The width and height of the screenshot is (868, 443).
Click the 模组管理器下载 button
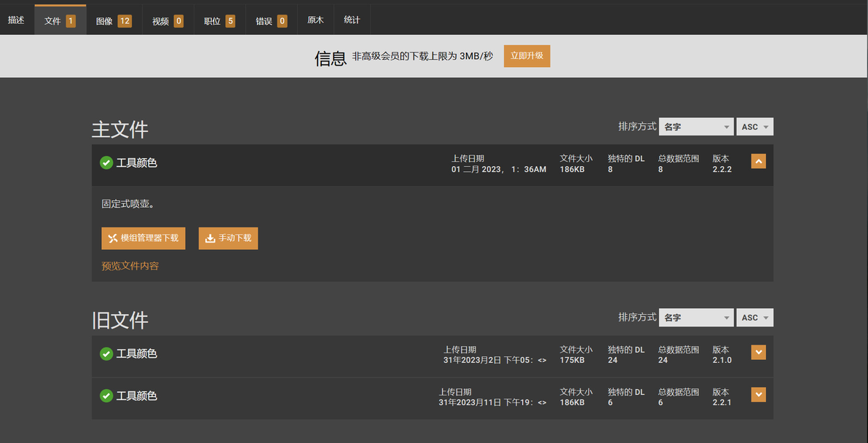click(x=143, y=238)
